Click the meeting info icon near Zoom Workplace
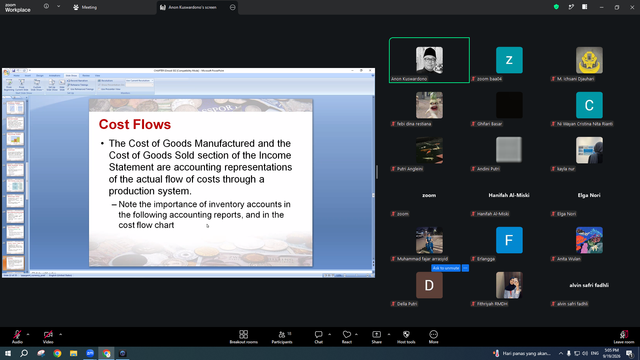Screen dimensions: 640x360 pos(47,7)
